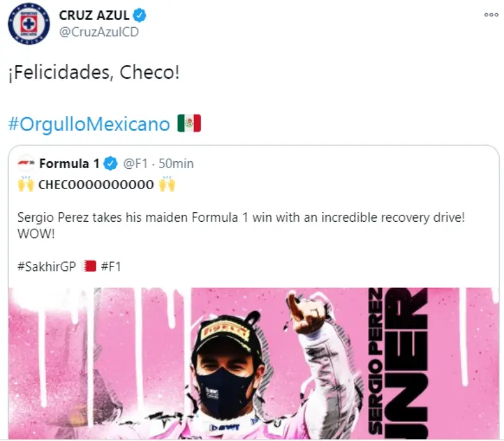This screenshot has width=504, height=441.
Task: Open the Formula 1 account name
Action: [69, 164]
